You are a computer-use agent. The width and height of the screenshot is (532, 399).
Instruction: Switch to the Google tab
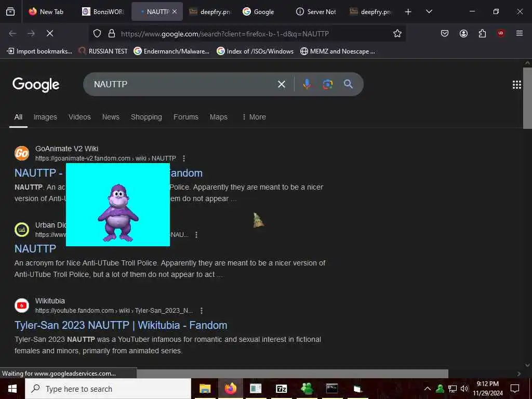point(259,11)
